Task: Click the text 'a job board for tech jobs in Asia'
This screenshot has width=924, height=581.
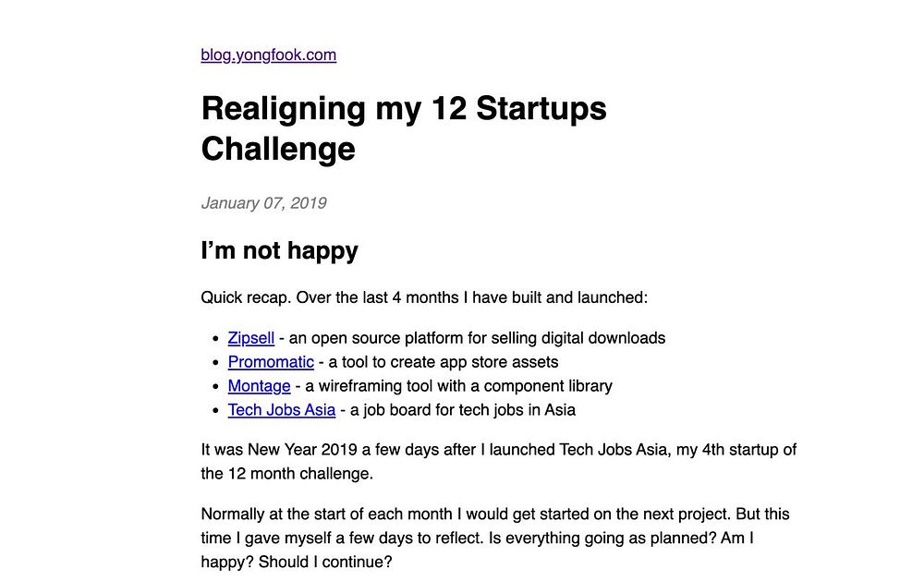Action: [463, 410]
